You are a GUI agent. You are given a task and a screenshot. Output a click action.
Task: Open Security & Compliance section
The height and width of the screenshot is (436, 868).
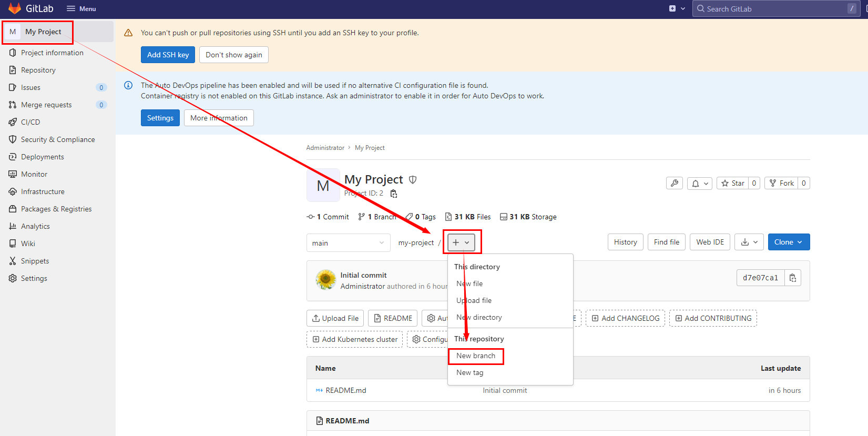(58, 139)
